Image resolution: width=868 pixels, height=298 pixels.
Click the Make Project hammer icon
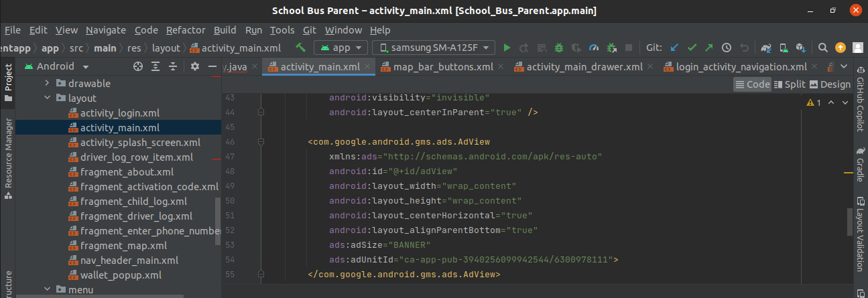301,48
